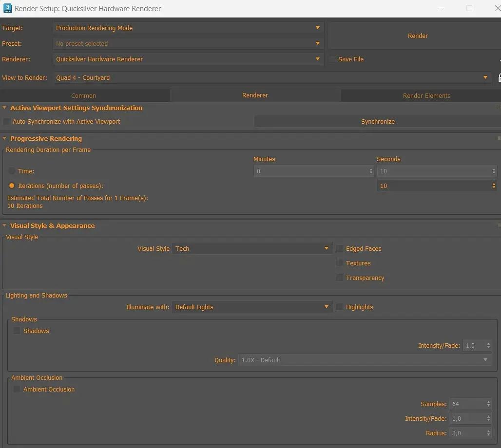Open the Renderer selection dropdown

coord(188,59)
